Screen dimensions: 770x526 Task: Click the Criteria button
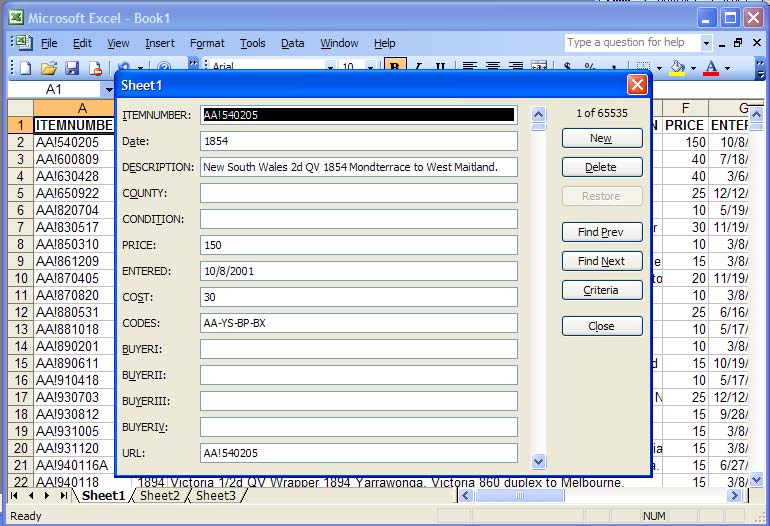tap(602, 290)
